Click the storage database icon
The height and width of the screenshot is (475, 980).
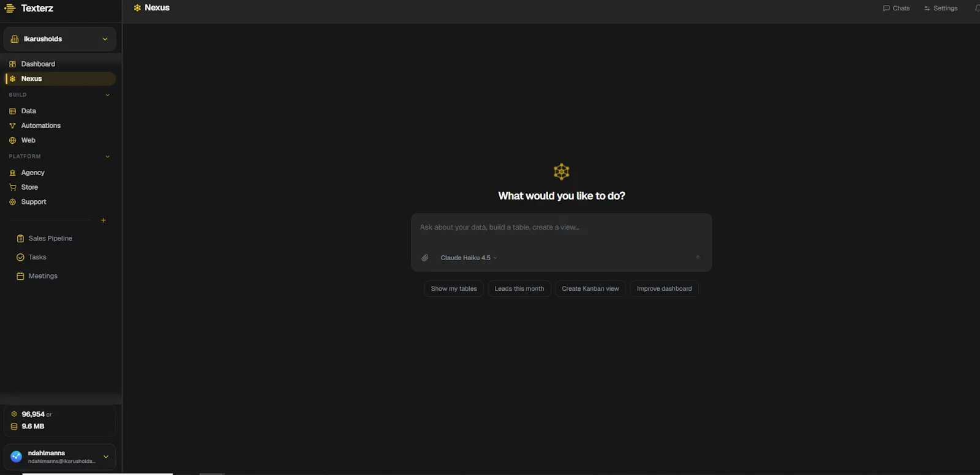(x=14, y=427)
